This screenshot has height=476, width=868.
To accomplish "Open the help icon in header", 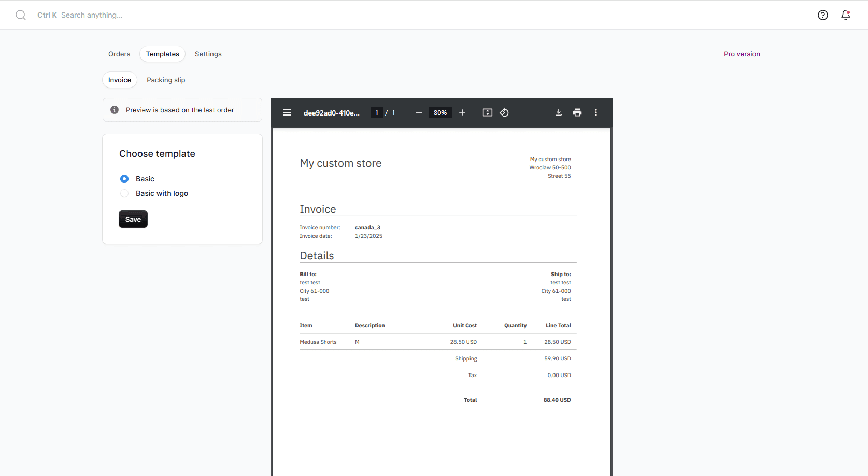I will [823, 15].
